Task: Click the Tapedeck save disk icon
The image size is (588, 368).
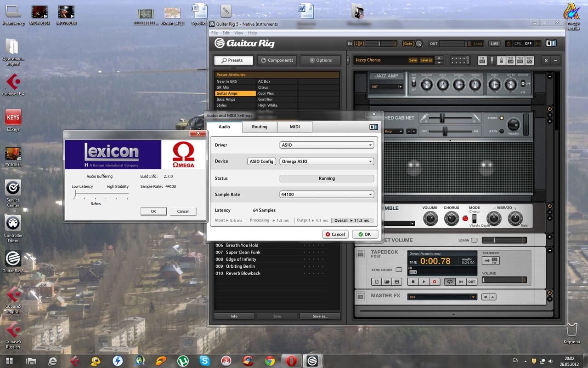Action: coord(397,282)
